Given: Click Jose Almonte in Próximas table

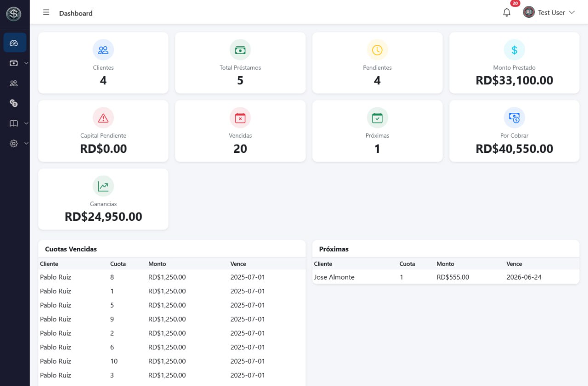Looking at the screenshot, I should point(334,277).
